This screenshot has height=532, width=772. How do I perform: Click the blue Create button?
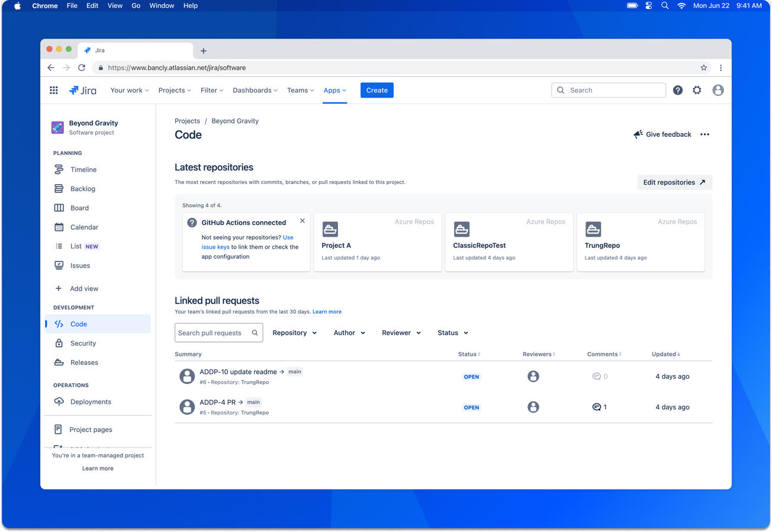[377, 91]
